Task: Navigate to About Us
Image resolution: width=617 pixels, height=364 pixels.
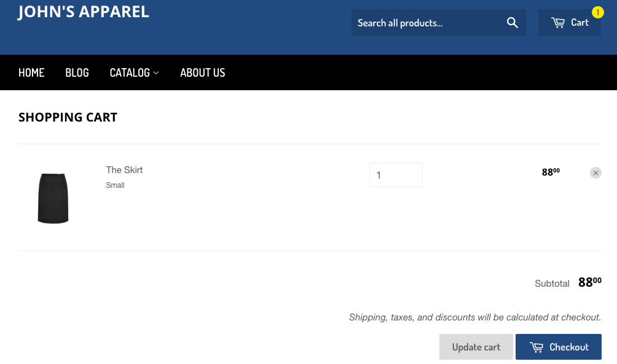Action: [202, 72]
